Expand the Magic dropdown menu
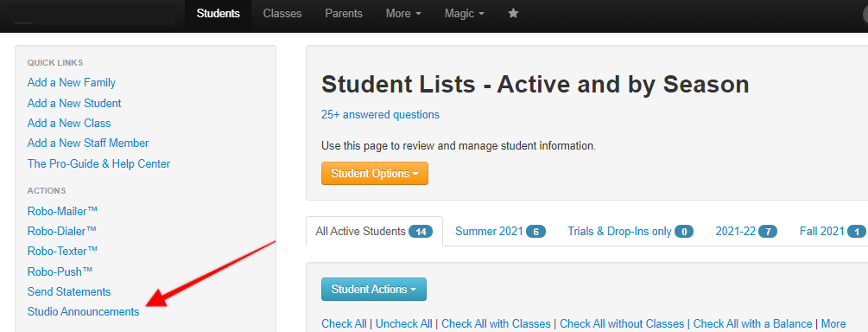The height and width of the screenshot is (332, 868). pos(465,13)
